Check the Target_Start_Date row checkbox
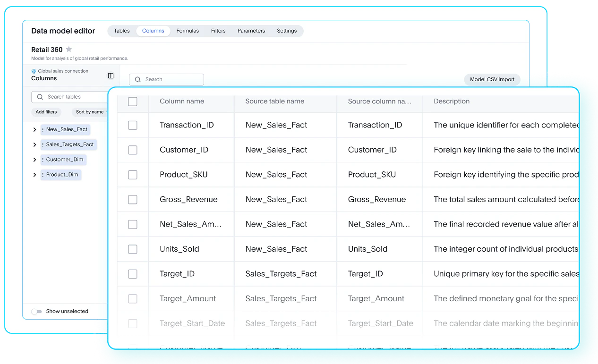This screenshot has height=364, width=598. 133,323
